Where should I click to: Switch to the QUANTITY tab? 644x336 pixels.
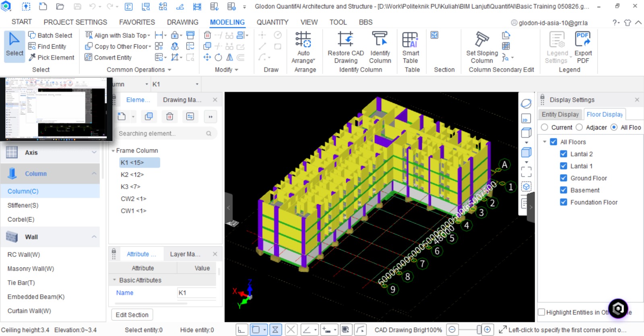[x=272, y=22]
